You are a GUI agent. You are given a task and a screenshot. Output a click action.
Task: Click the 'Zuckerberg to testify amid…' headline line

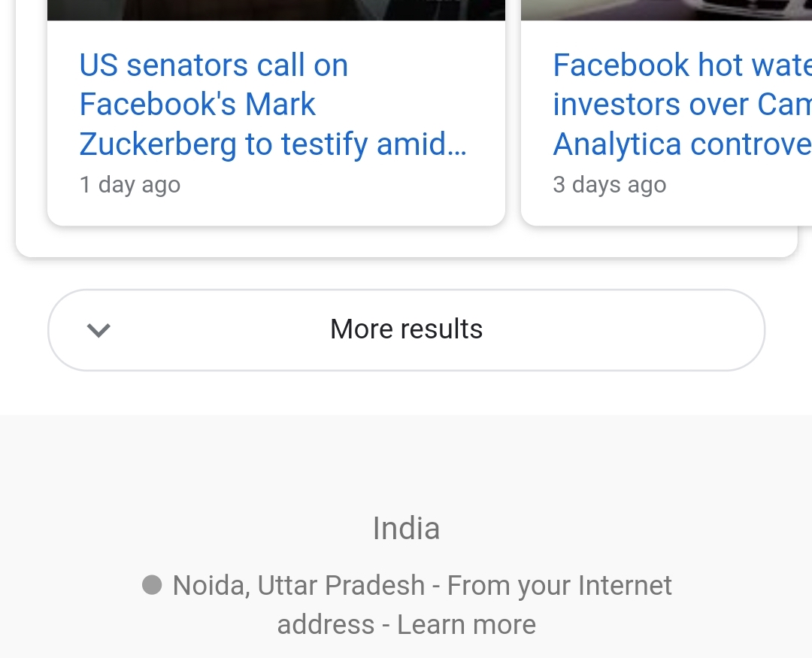click(x=273, y=144)
